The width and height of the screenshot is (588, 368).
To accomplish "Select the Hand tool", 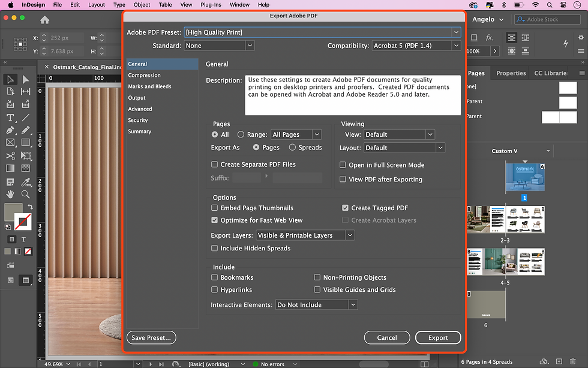I will coord(10,194).
